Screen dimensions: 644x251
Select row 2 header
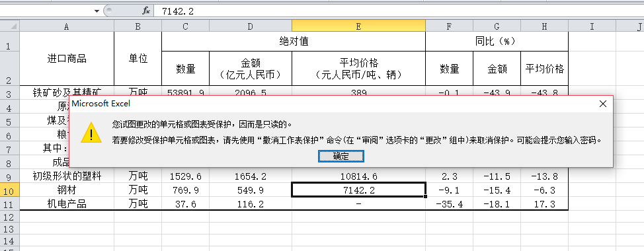(x=10, y=69)
